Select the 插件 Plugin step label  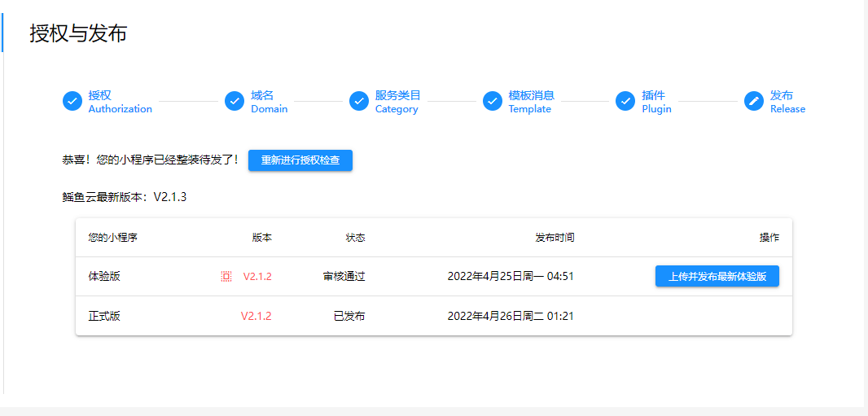(656, 102)
